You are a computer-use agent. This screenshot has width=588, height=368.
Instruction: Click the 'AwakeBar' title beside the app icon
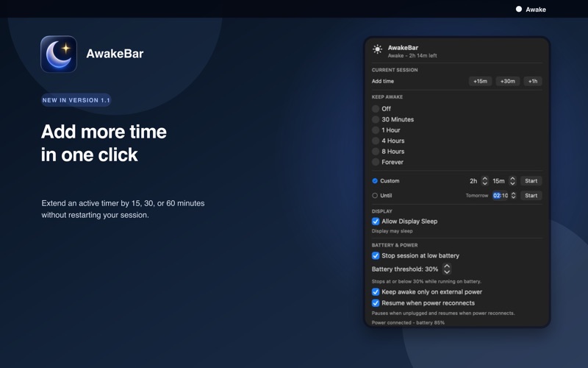click(115, 54)
